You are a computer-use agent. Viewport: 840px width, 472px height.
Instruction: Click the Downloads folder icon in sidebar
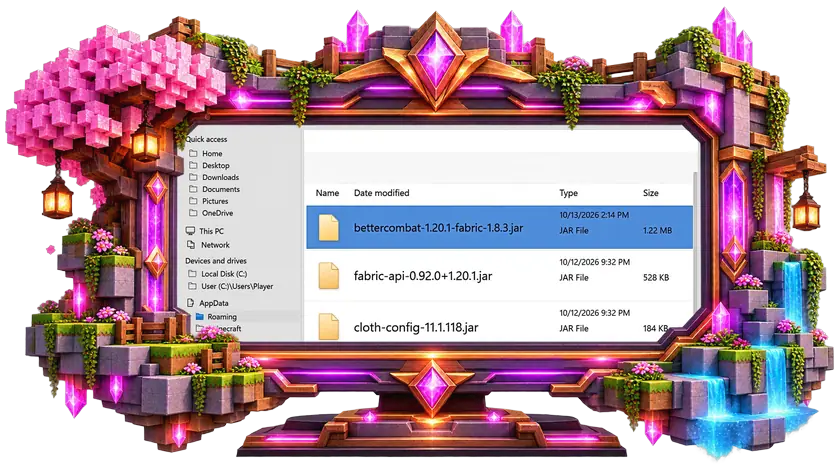tap(193, 177)
